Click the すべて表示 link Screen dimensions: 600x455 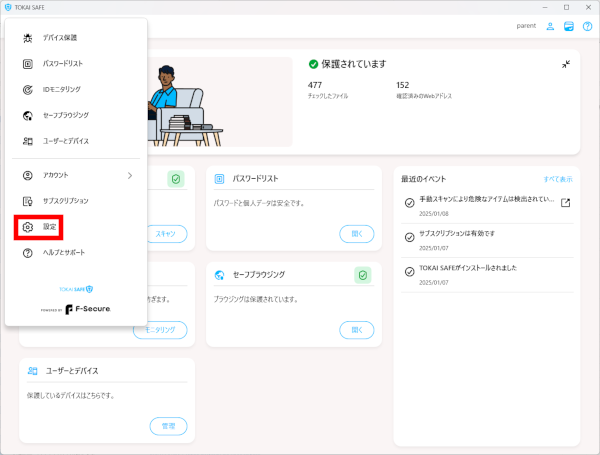[x=557, y=179]
